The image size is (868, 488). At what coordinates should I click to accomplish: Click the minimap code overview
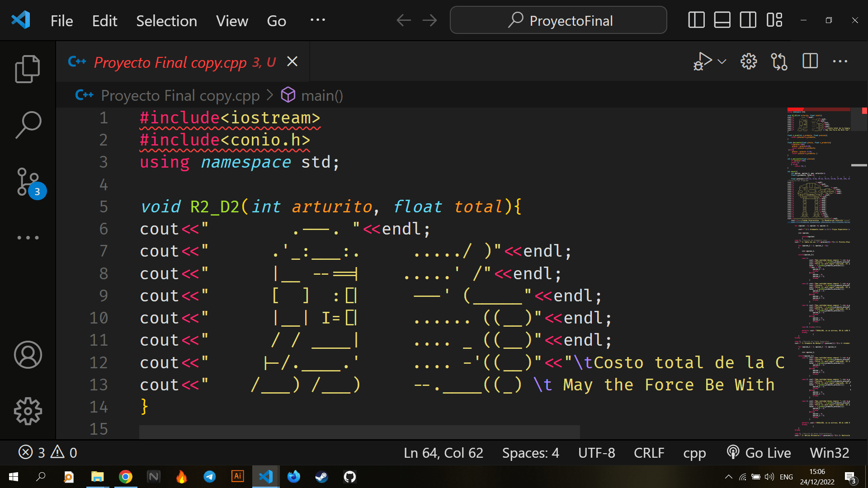[x=819, y=273]
